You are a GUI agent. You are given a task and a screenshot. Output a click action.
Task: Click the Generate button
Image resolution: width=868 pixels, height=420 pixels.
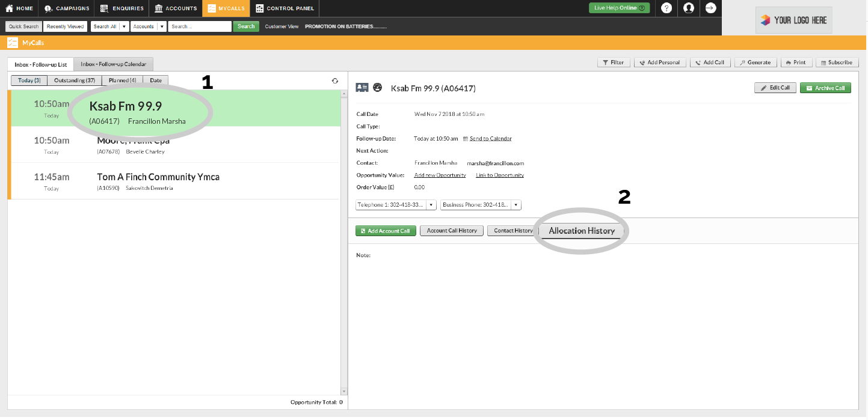(756, 62)
